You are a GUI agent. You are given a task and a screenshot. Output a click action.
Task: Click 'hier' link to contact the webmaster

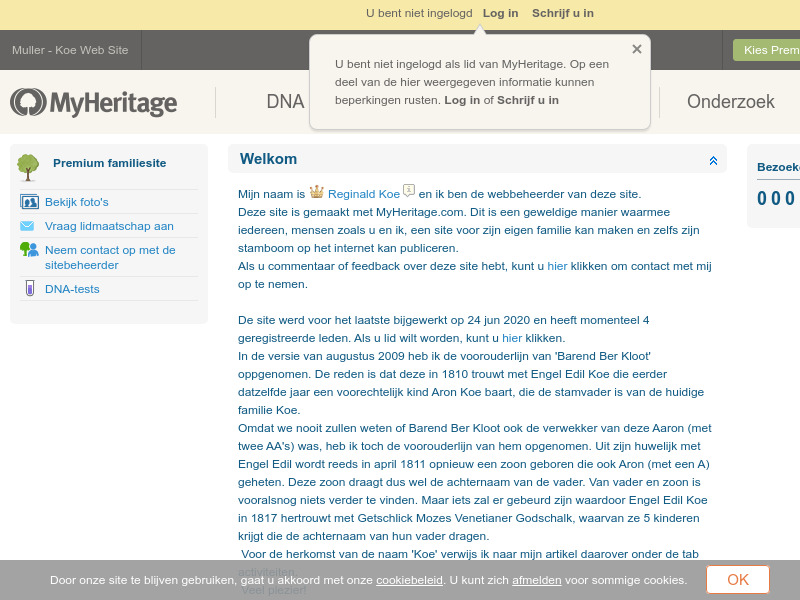(x=557, y=266)
